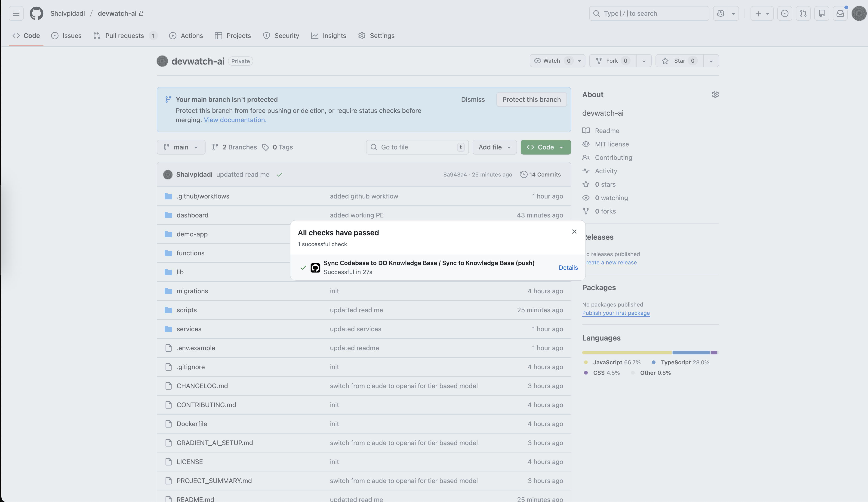
Task: Open the hamburger navigation menu
Action: 16,13
